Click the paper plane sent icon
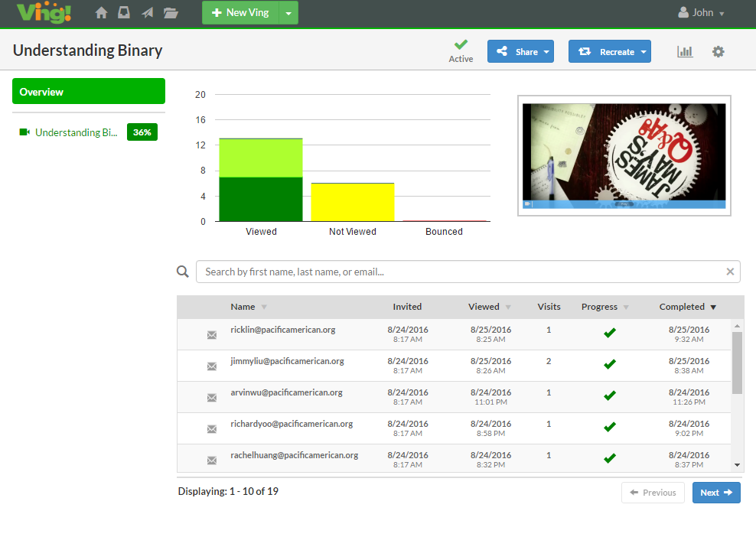Image resolution: width=756 pixels, height=537 pixels. pos(146,13)
